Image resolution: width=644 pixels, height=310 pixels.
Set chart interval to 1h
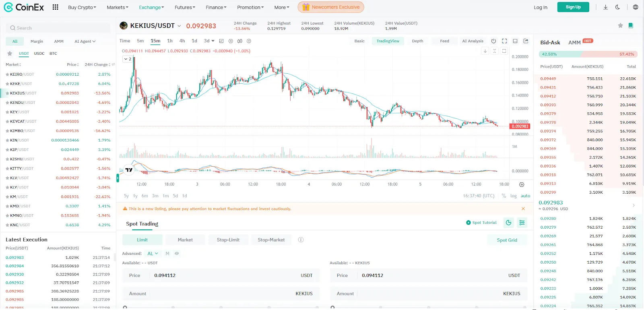click(170, 41)
